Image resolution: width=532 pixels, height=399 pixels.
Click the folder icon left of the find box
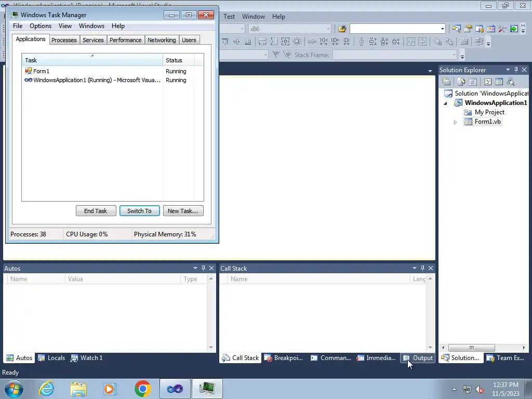pos(342,29)
